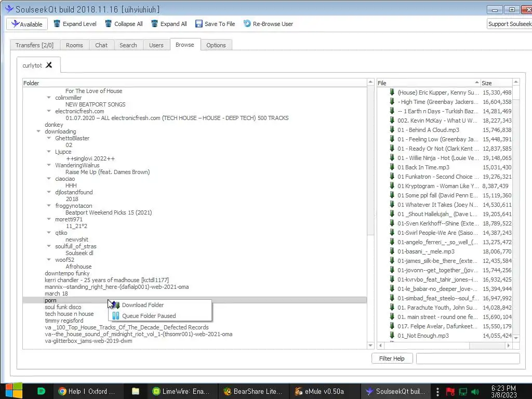
Task: Select va-glitterbox_jams-web-2019-dwm folder
Action: pos(88,341)
